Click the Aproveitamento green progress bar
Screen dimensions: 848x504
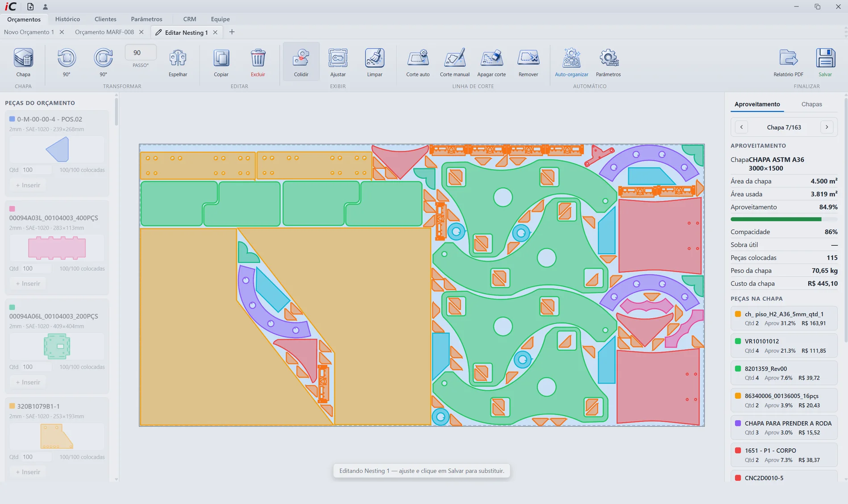tap(784, 219)
